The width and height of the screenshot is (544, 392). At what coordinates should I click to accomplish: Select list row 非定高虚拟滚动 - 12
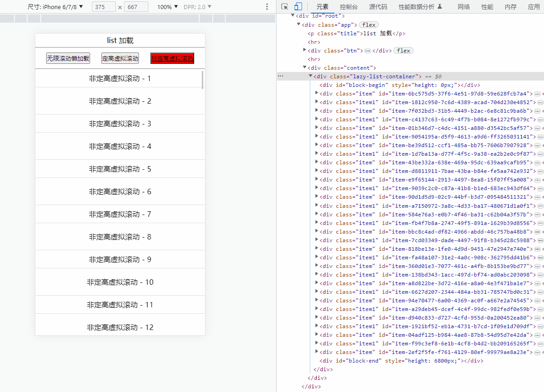point(120,325)
